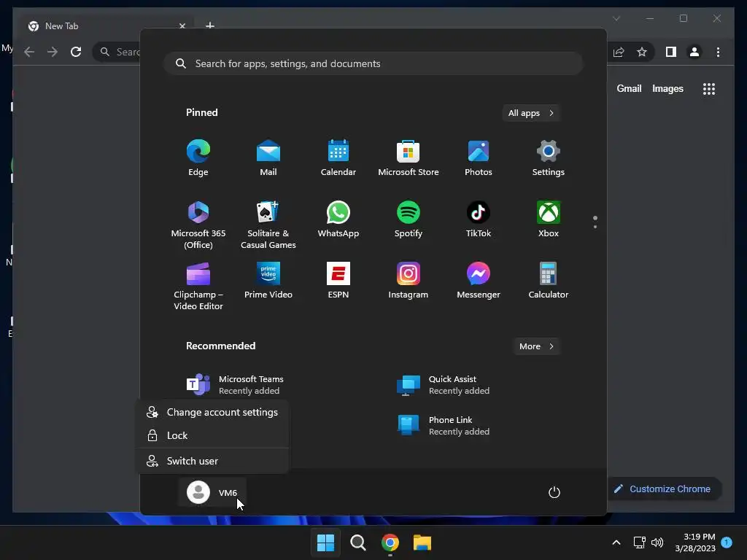Open Gmail link on New Tab
This screenshot has height=560, width=747.
pos(629,88)
